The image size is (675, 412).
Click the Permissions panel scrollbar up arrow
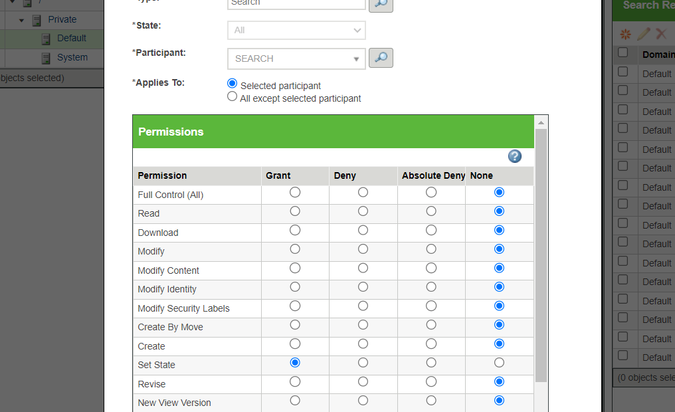[541, 123]
